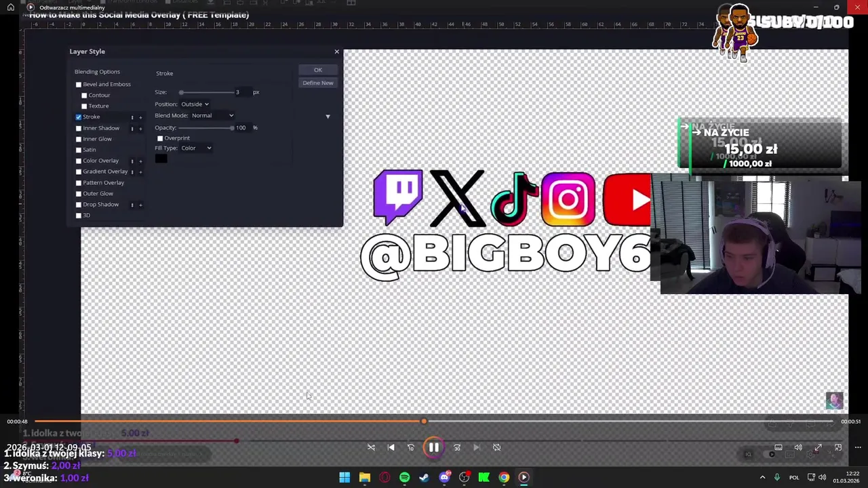Enable the Drop Shadow checkbox
Viewport: 868px width, 488px height.
click(x=79, y=205)
